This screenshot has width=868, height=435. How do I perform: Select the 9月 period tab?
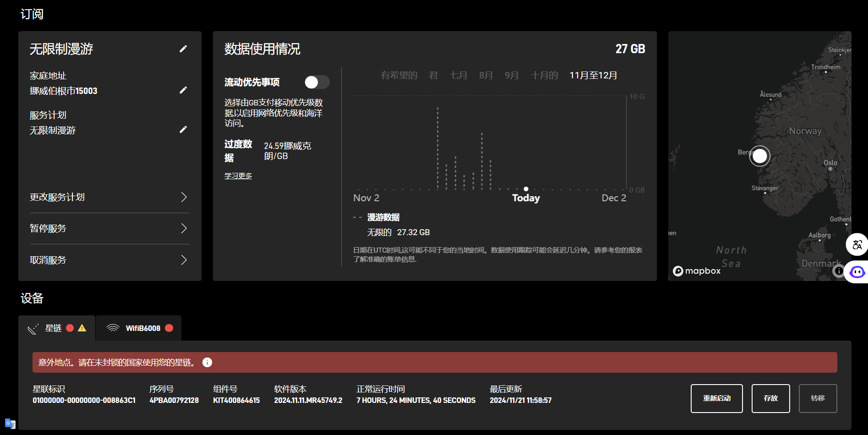(x=512, y=75)
